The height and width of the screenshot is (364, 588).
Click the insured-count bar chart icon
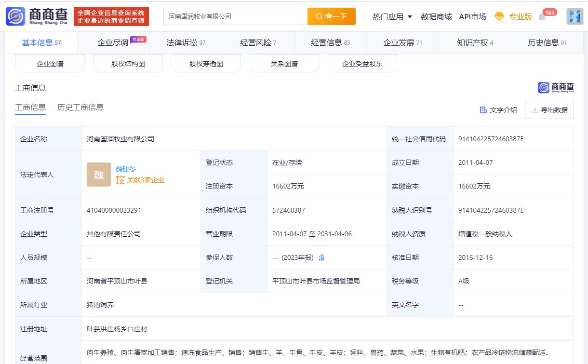(x=321, y=257)
